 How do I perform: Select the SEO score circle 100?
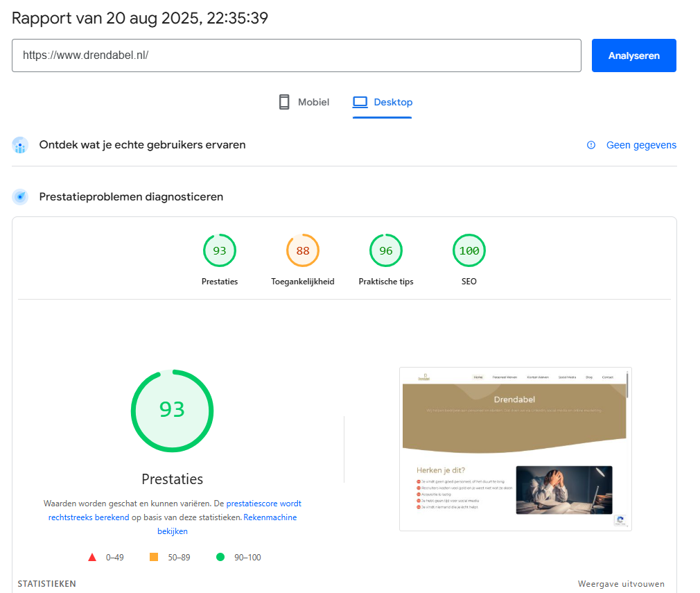(x=469, y=251)
